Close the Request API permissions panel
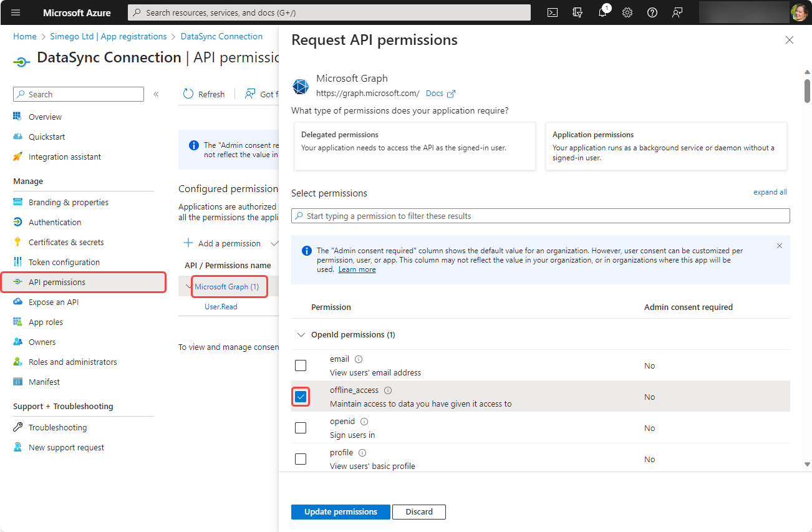 [x=790, y=40]
